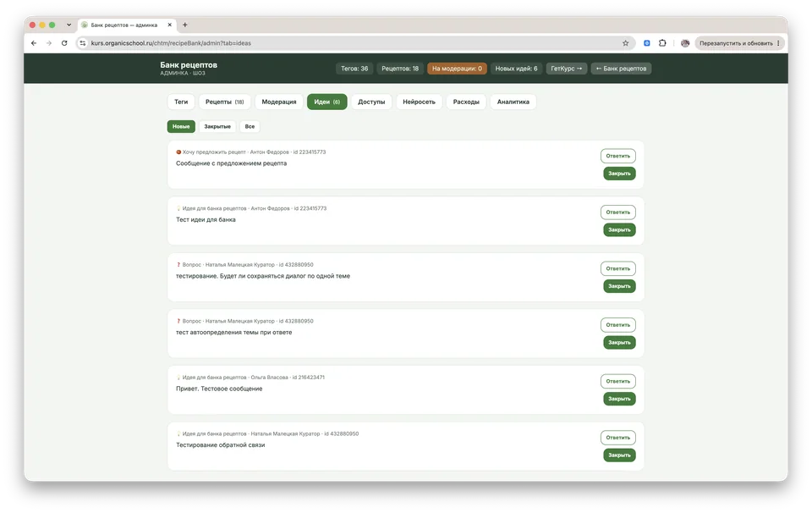Reply to 'Тест идеи для банка'
812x513 pixels.
(x=618, y=212)
